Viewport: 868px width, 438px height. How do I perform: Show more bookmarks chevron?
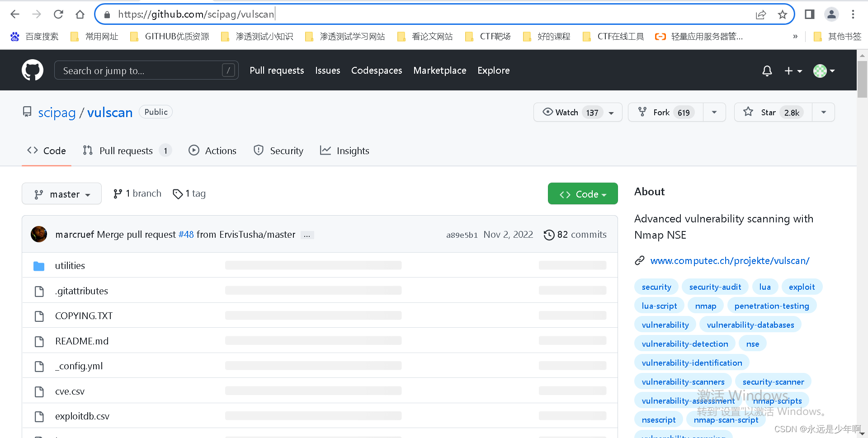tap(795, 37)
